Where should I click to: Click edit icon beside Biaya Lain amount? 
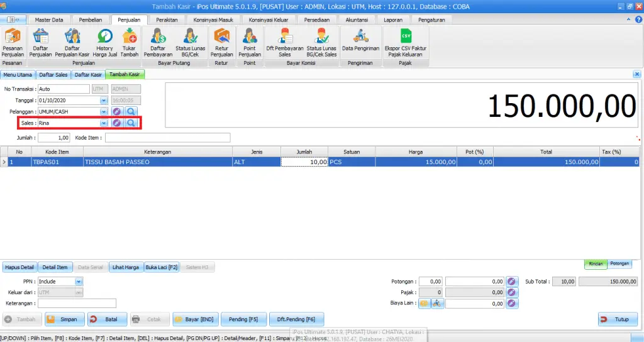coord(511,304)
